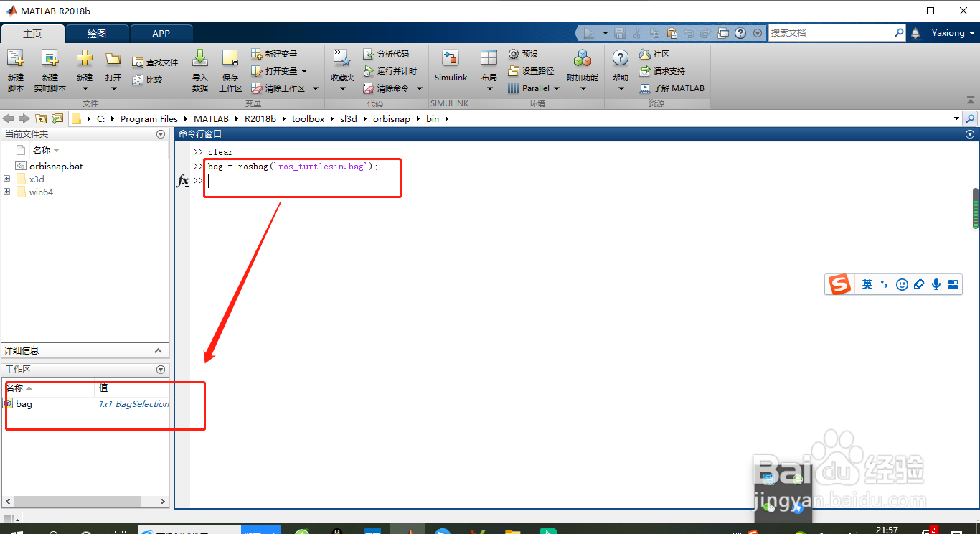Viewport: 980px width, 534px height.
Task: Click the 帮助 (Help) question mark icon
Action: (621, 59)
